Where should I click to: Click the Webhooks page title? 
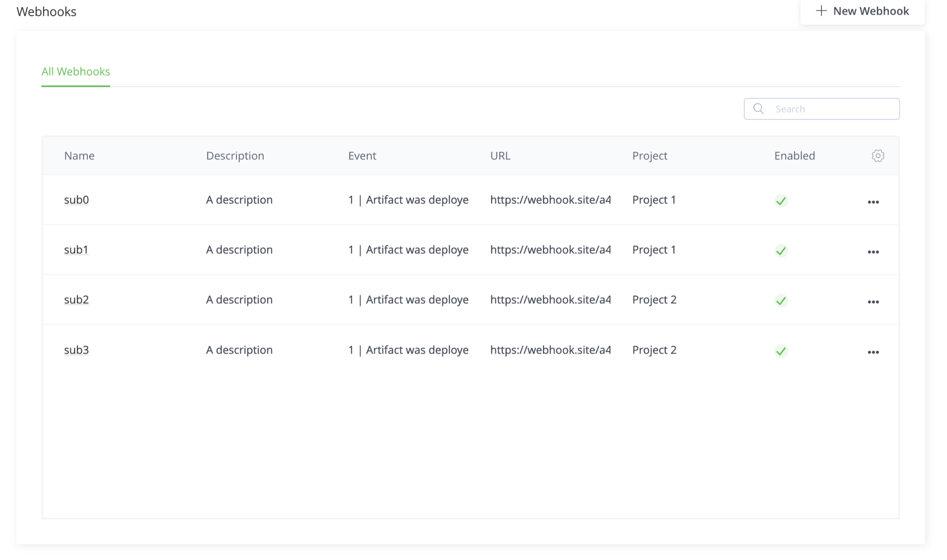tap(47, 11)
